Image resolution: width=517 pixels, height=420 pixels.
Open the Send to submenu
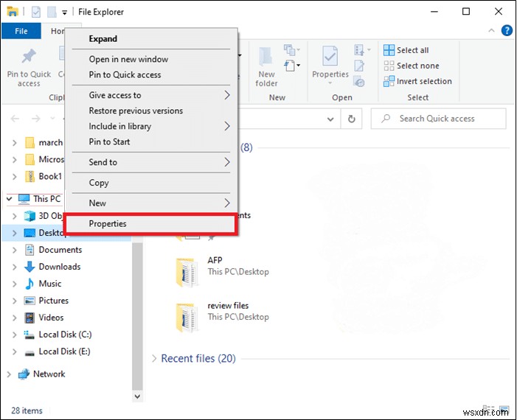click(151, 162)
